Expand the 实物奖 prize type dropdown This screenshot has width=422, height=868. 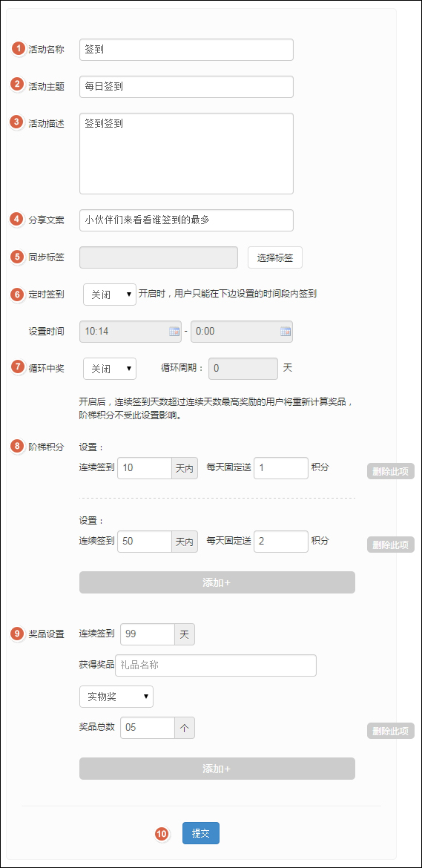click(x=116, y=697)
